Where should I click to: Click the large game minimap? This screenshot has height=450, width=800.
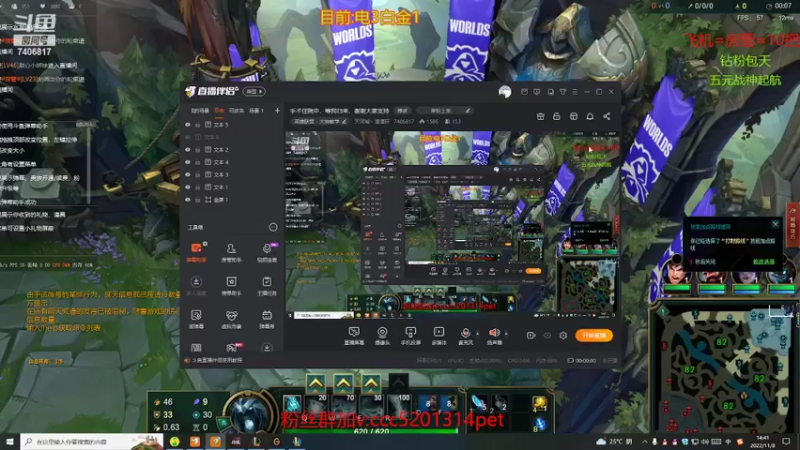(726, 368)
